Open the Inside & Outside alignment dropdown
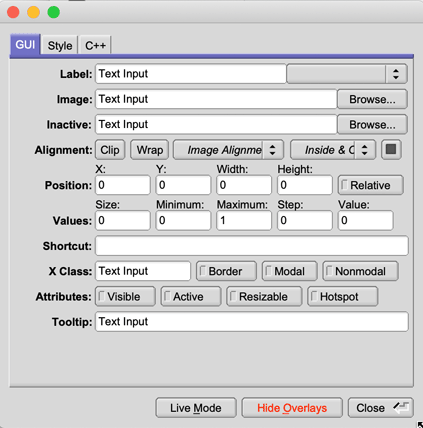423x428 pixels. pos(333,150)
